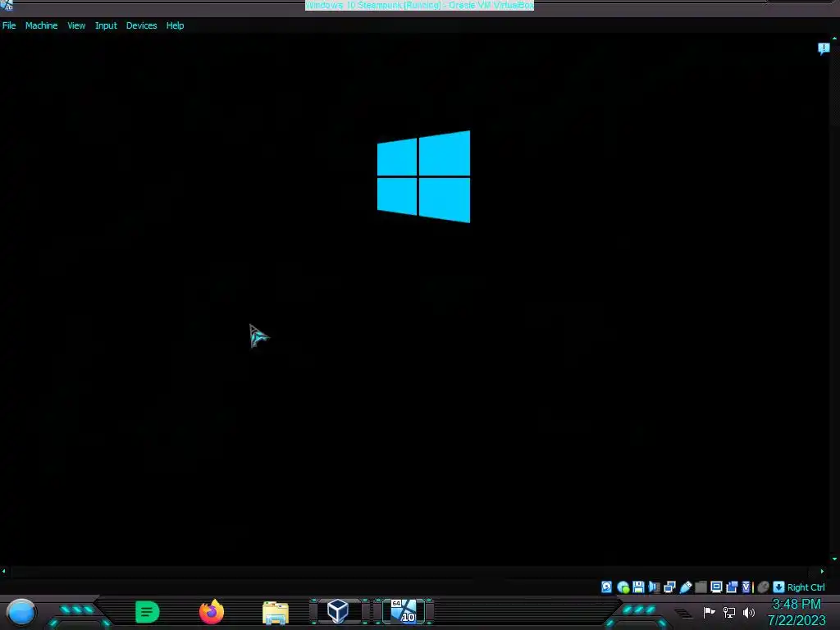Click the optical disk status icon
The width and height of the screenshot is (840, 630).
point(623,587)
